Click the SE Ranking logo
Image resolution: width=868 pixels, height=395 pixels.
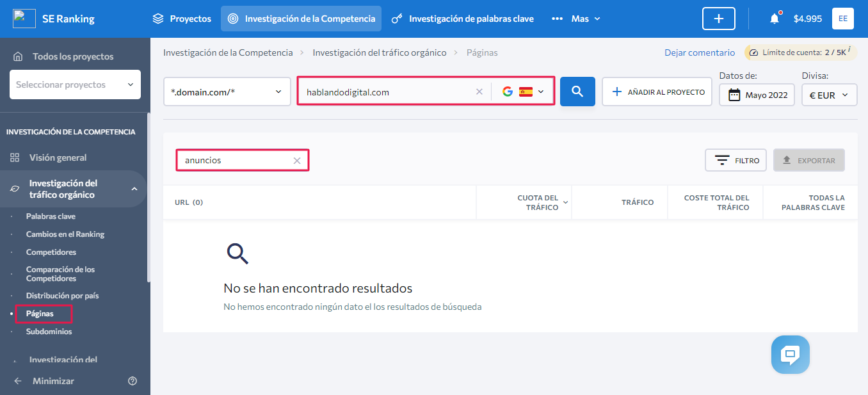(53, 19)
